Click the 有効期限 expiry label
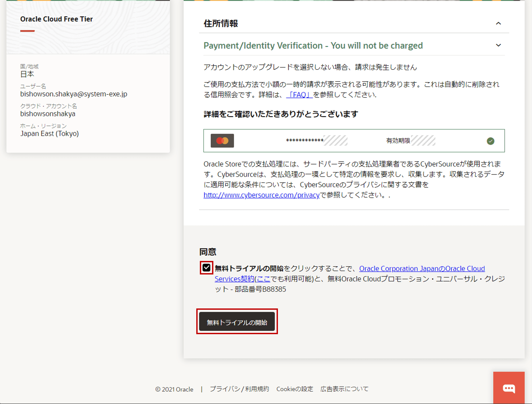This screenshot has width=532, height=404. pyautogui.click(x=398, y=141)
